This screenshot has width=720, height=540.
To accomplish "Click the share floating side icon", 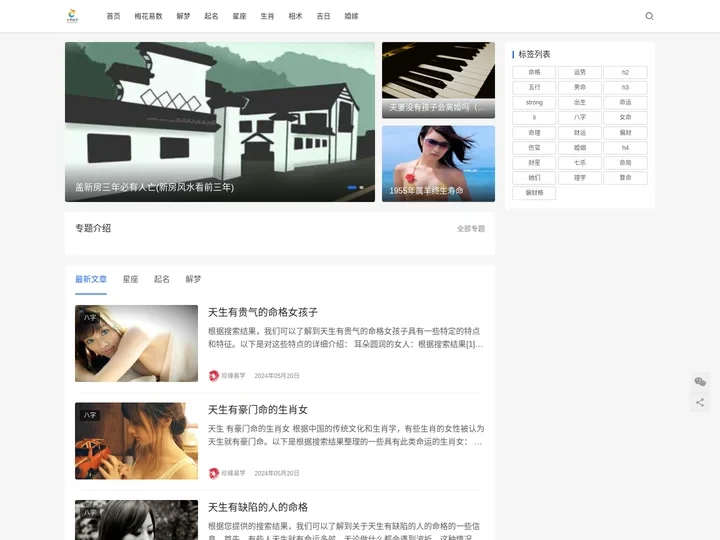I will (700, 403).
